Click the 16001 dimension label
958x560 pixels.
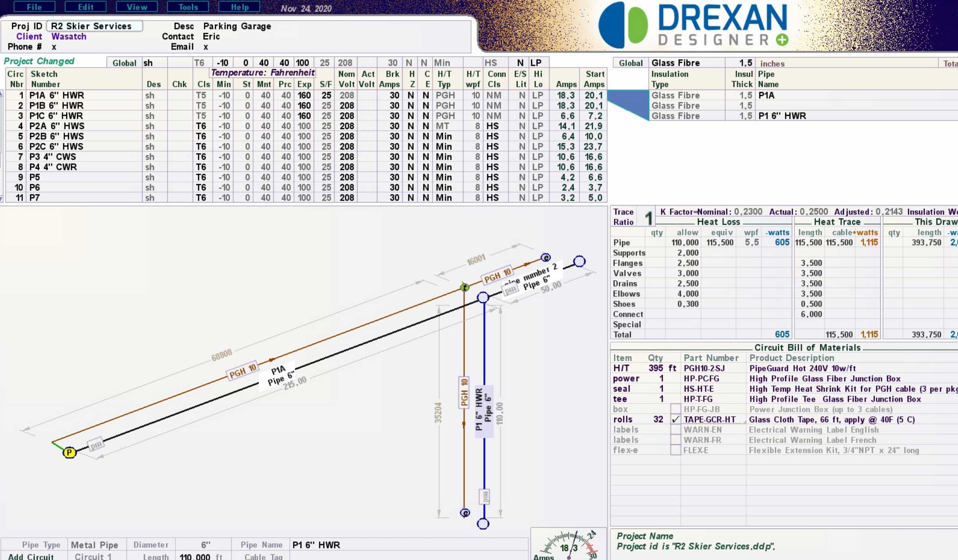(x=476, y=260)
